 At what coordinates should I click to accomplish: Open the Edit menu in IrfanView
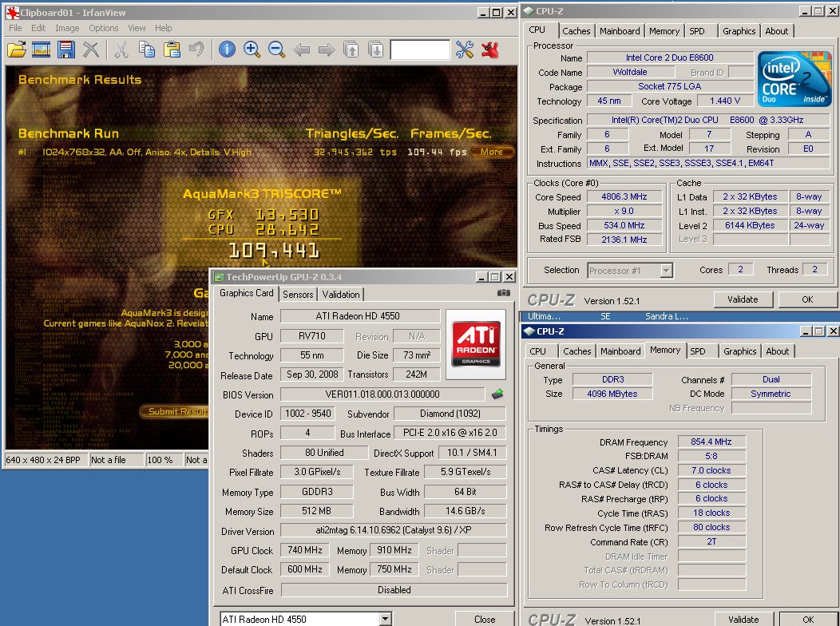point(38,28)
